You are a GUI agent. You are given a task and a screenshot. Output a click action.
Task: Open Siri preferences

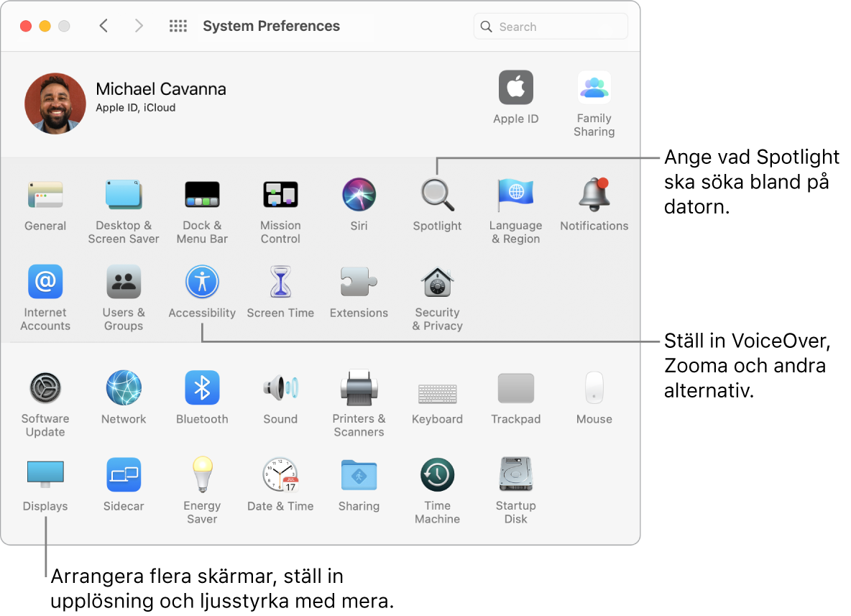click(x=359, y=194)
